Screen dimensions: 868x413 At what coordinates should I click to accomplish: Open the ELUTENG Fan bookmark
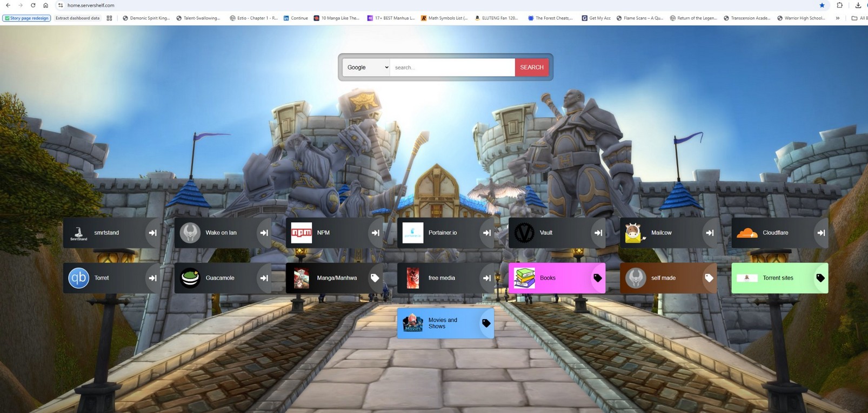coord(496,18)
